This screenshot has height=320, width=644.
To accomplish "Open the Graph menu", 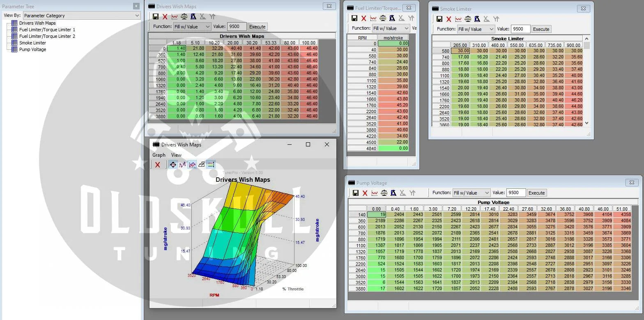I will coord(159,155).
